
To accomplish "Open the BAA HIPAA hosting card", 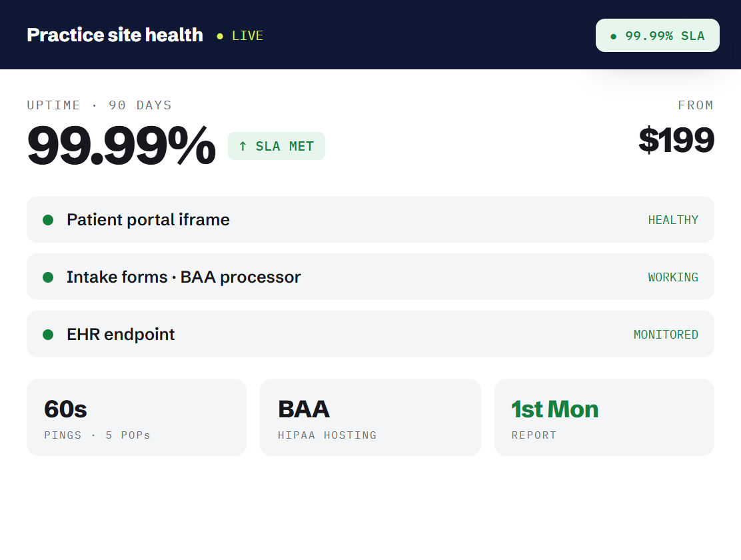I will (370, 417).
